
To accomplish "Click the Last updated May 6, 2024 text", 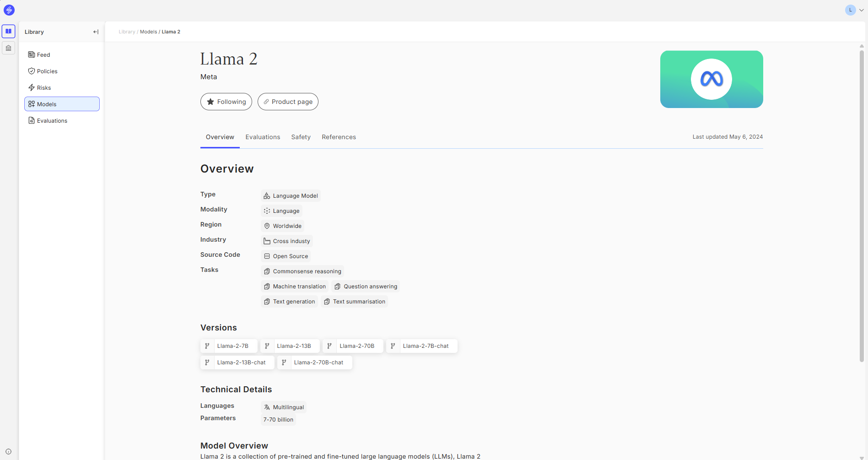I will 728,137.
